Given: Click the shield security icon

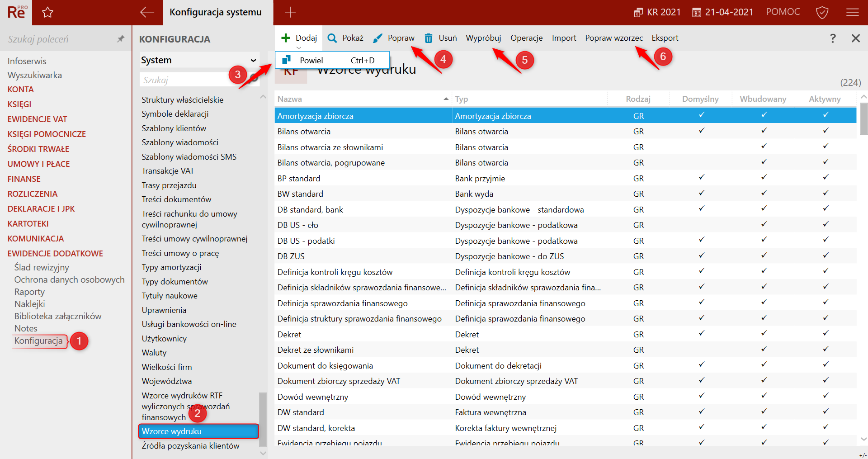Looking at the screenshot, I should 822,12.
